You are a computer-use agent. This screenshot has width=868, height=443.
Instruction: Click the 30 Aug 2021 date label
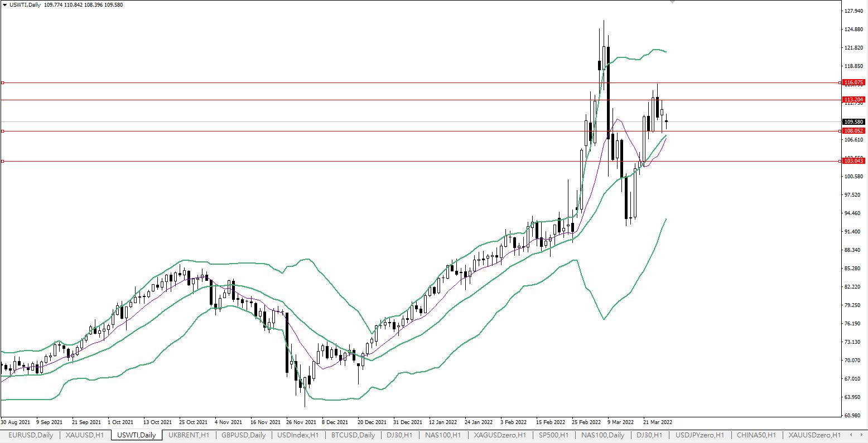pos(16,422)
